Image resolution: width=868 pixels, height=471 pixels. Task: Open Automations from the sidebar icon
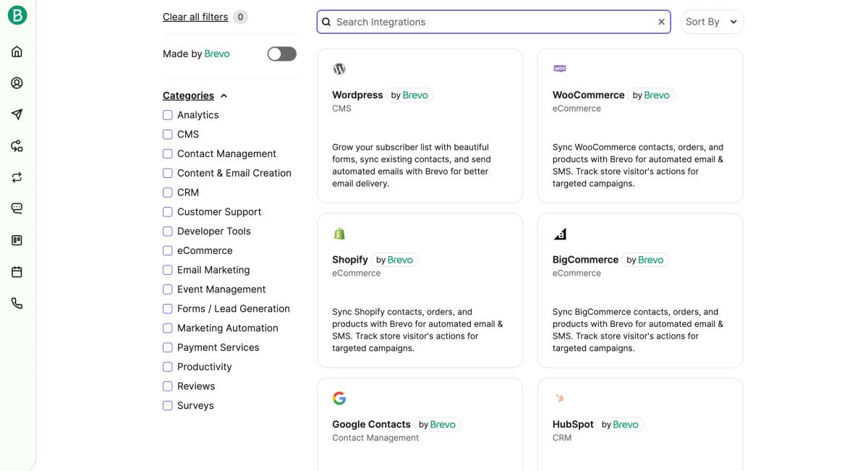17,146
